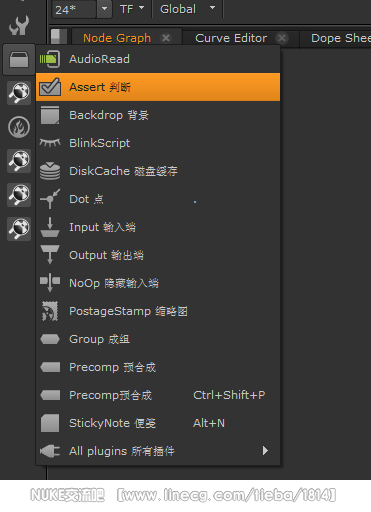Select Precomp with Ctrl+Shift+P shortcut
This screenshot has height=512, width=371.
point(158,395)
